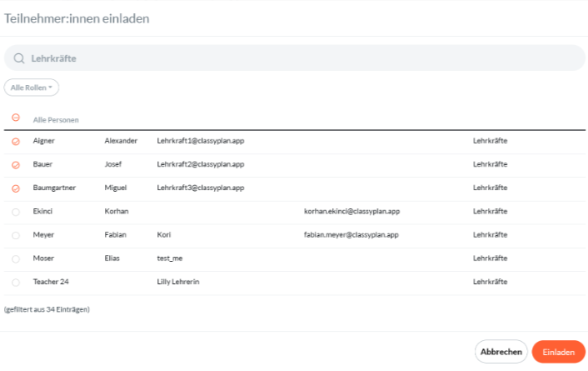Toggle the Alle Personen select-all checkbox
This screenshot has height=371, width=588.
click(x=16, y=118)
